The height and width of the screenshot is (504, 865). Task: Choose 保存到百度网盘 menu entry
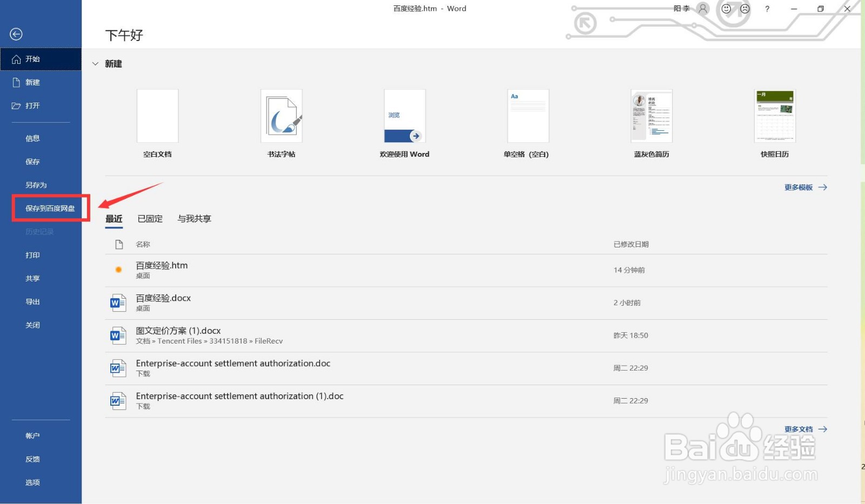pyautogui.click(x=50, y=208)
